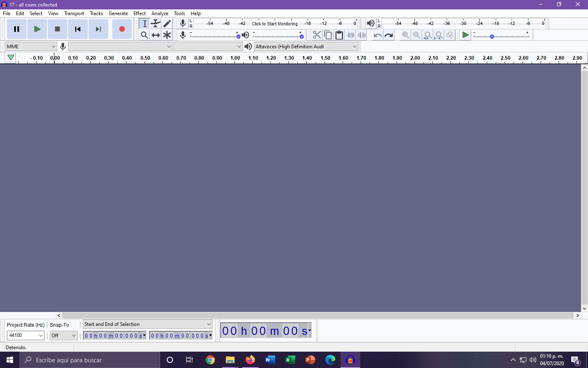Image resolution: width=588 pixels, height=368 pixels.
Task: Click the Cut scissors icon
Action: pos(317,35)
